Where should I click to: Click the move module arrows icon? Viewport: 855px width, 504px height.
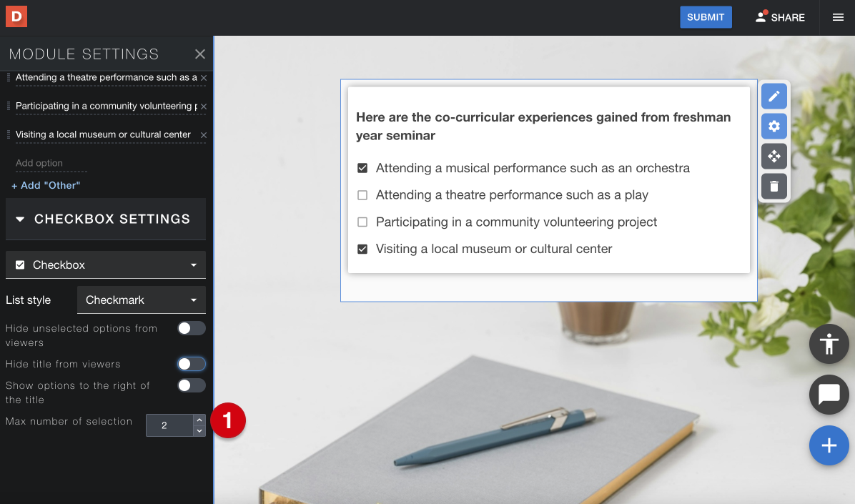coord(774,157)
